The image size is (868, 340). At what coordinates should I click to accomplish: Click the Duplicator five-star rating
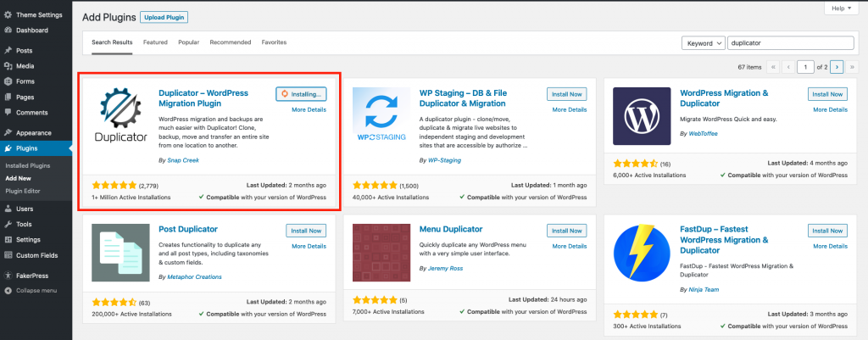[x=114, y=185]
